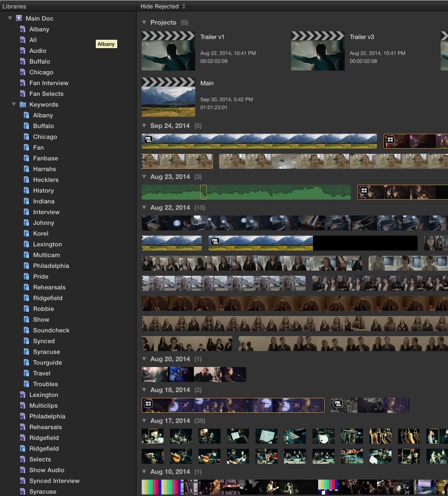Select the Interview keyword collection

click(46, 212)
